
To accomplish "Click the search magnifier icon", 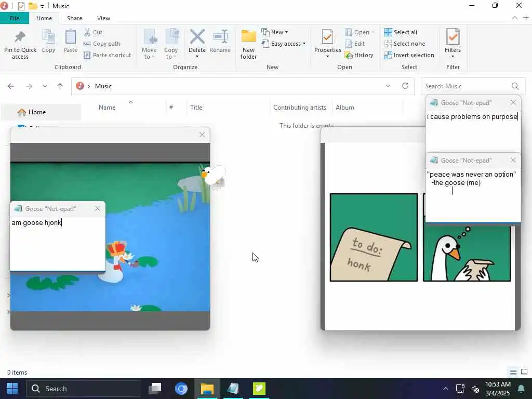I will pyautogui.click(x=515, y=86).
